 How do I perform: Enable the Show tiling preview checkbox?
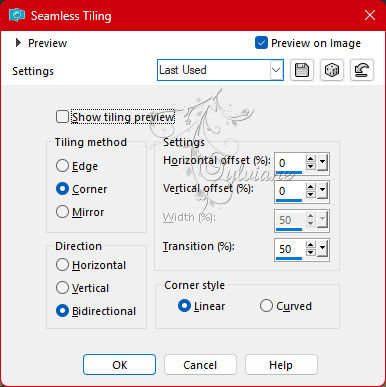pyautogui.click(x=62, y=117)
